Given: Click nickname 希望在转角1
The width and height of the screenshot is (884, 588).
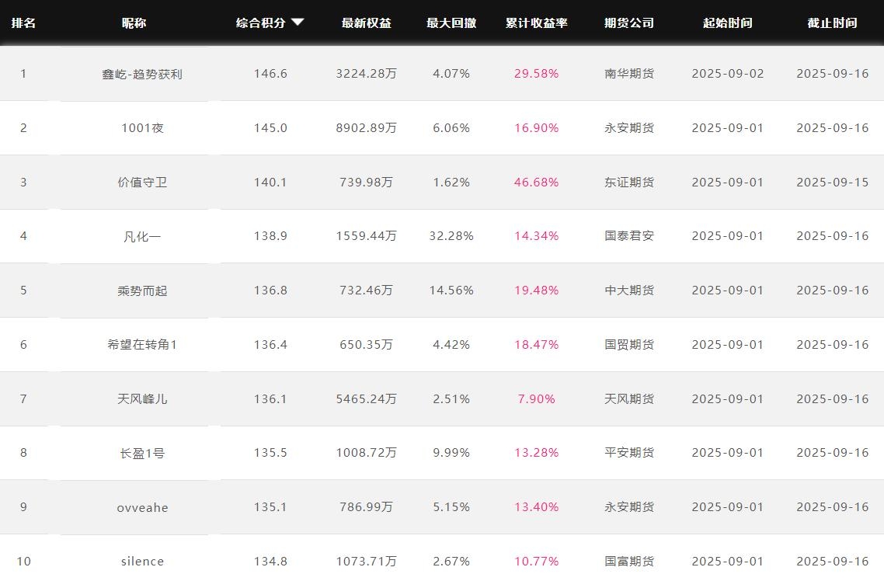Looking at the screenshot, I should tap(142, 344).
